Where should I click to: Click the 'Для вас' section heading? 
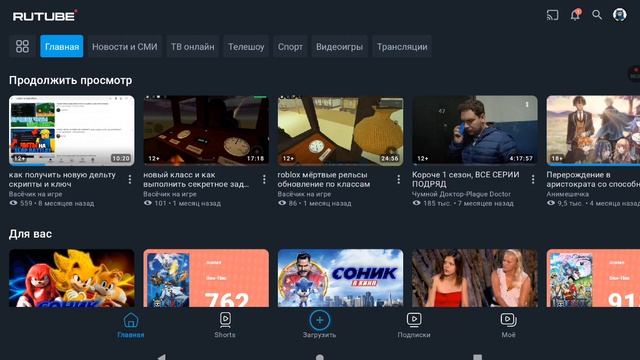coord(31,234)
